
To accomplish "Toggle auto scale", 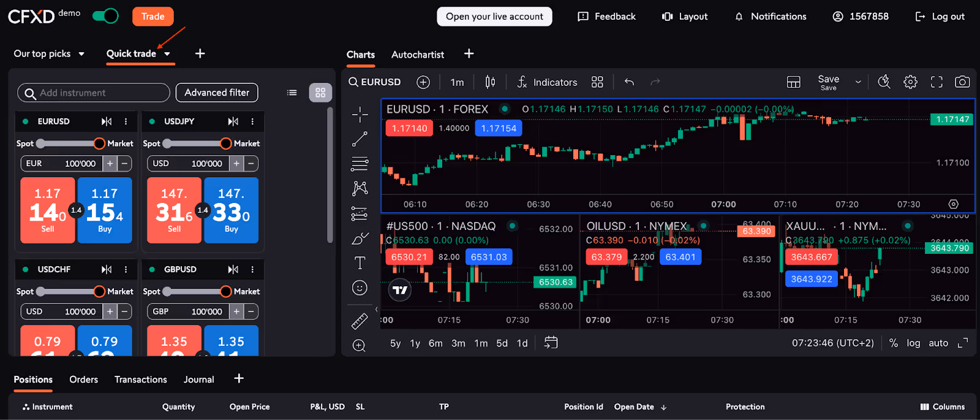I will pos(938,343).
